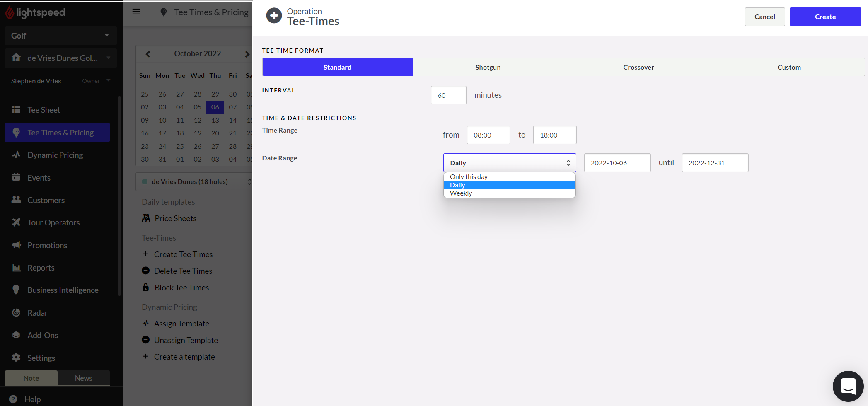The width and height of the screenshot is (868, 406).
Task: Switch to the Note tab
Action: pyautogui.click(x=31, y=378)
